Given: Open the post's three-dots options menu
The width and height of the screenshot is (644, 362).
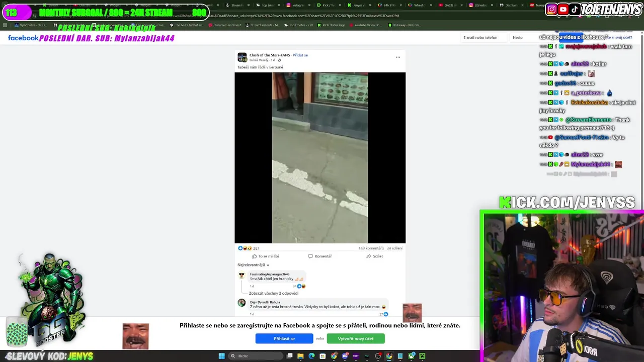Looking at the screenshot, I should (398, 57).
